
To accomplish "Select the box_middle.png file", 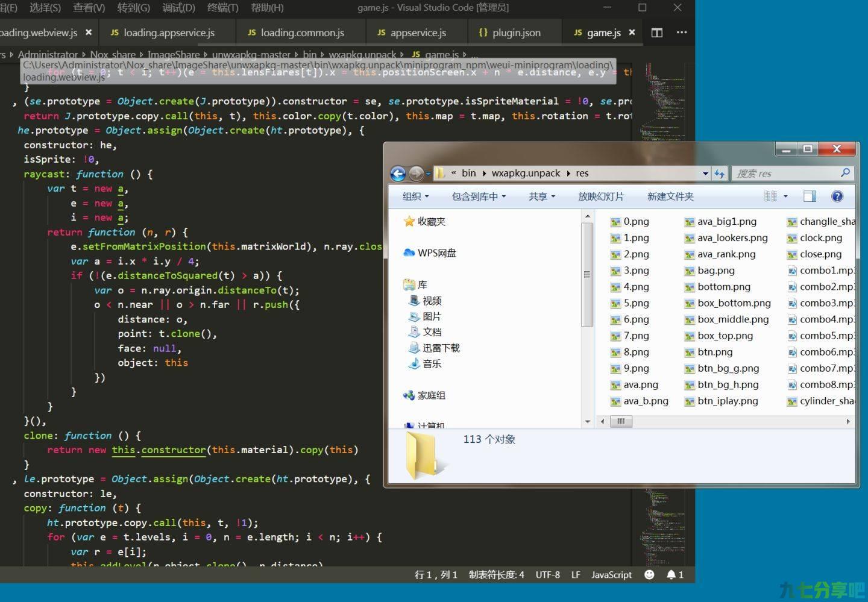I will 726,319.
